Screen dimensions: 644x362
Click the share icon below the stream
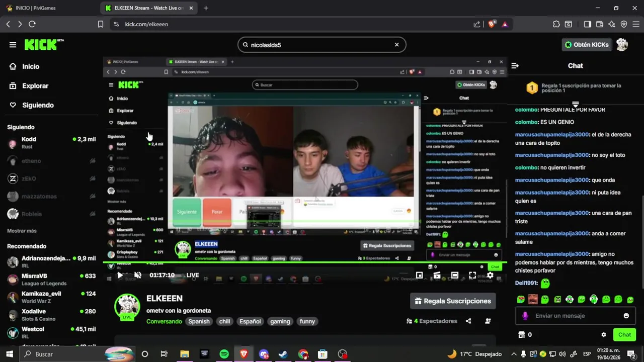pos(468,321)
